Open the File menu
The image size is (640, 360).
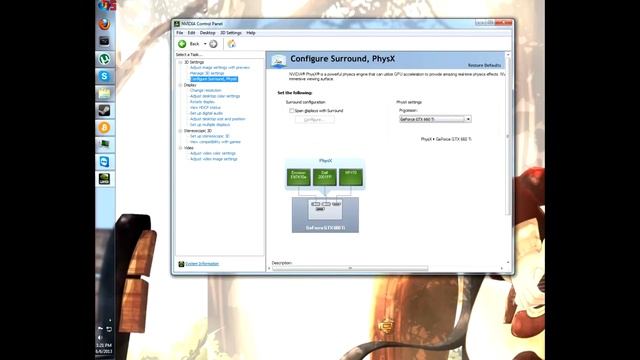(180, 33)
